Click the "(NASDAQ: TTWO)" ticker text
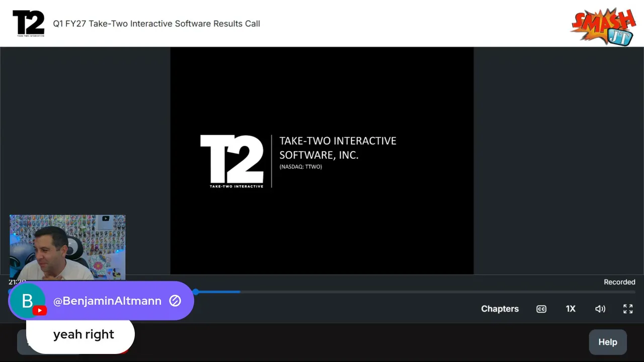This screenshot has width=644, height=362. 300,167
